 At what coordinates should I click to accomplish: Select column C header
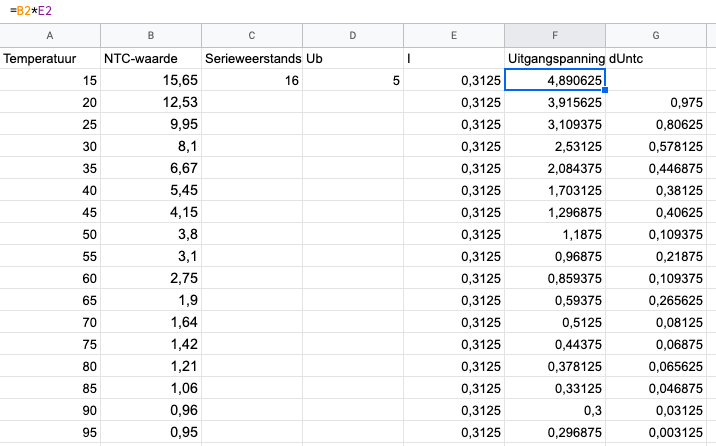[252, 35]
